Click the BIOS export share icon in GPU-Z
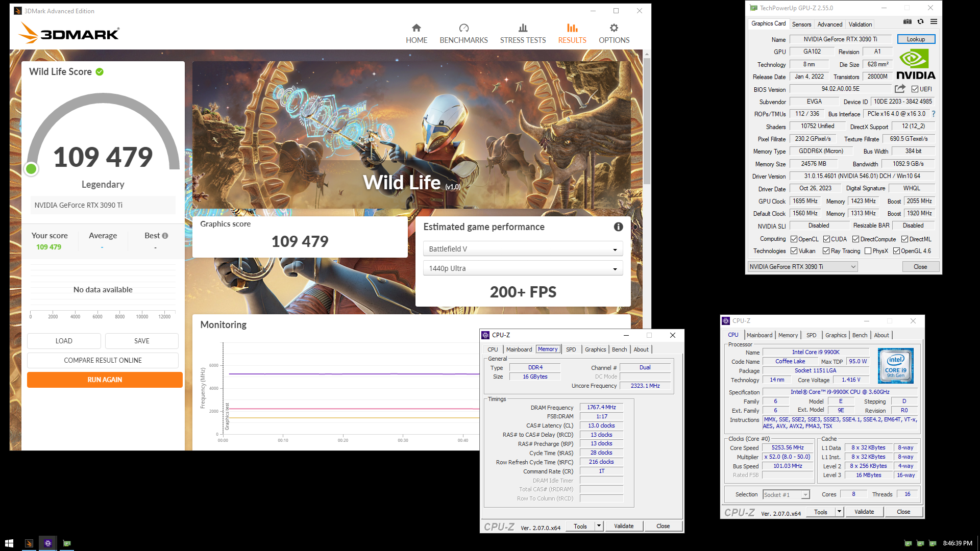980x551 pixels. tap(900, 89)
